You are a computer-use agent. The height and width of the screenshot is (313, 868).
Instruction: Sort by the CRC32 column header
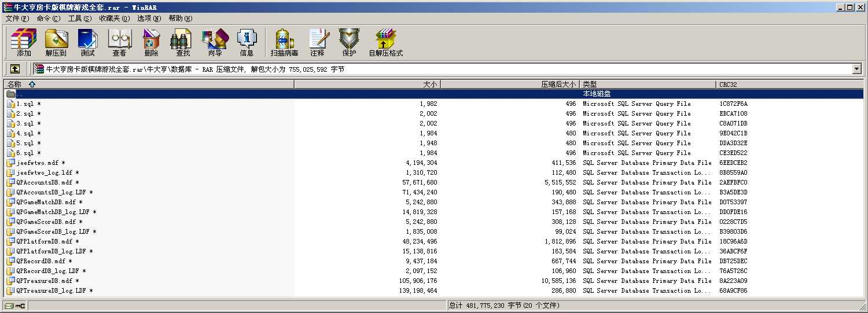coord(790,84)
